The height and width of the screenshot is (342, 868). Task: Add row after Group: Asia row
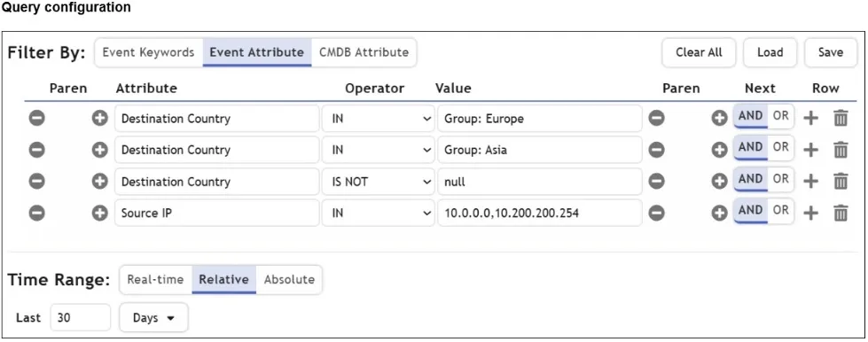point(811,150)
